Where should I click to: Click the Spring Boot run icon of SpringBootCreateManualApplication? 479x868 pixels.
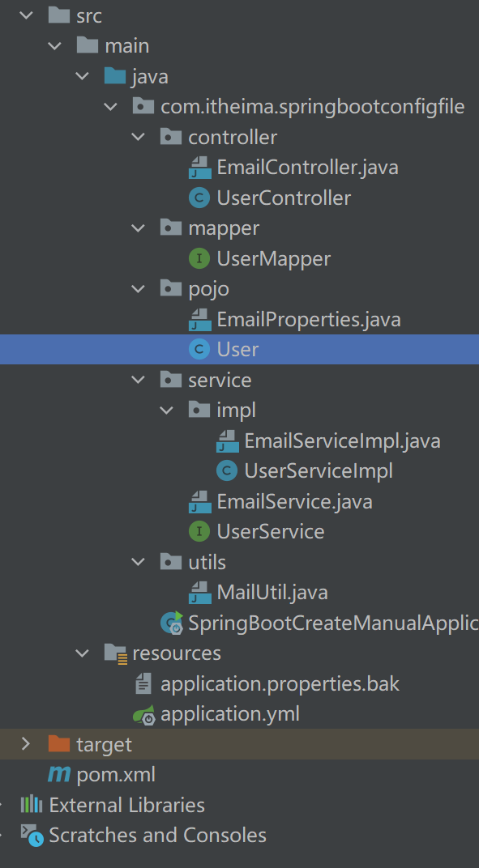(172, 623)
